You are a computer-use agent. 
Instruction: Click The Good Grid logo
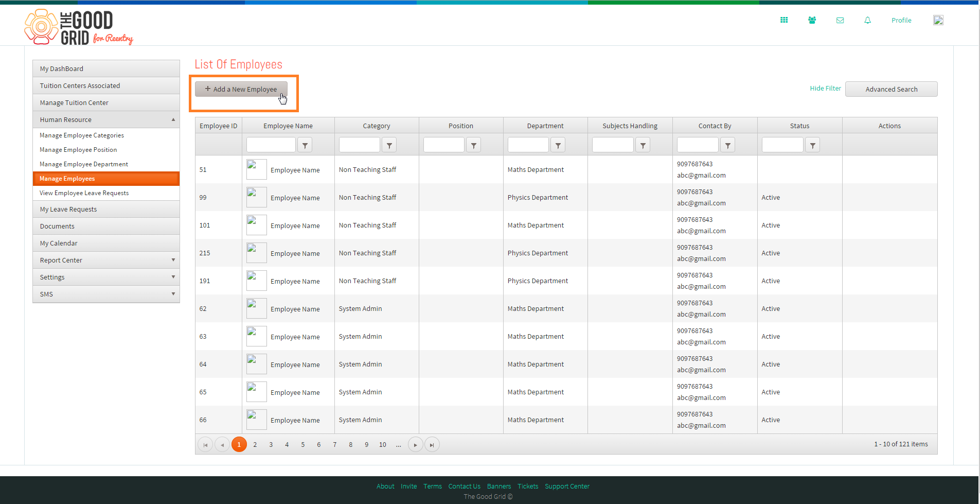79,27
